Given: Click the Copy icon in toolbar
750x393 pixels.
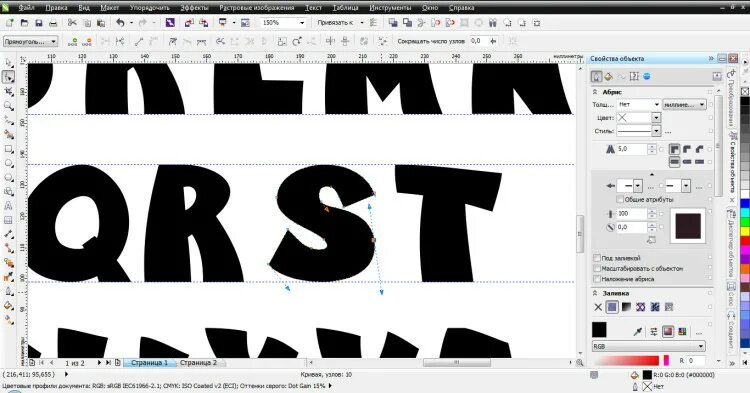Looking at the screenshot, I should click(87, 22).
